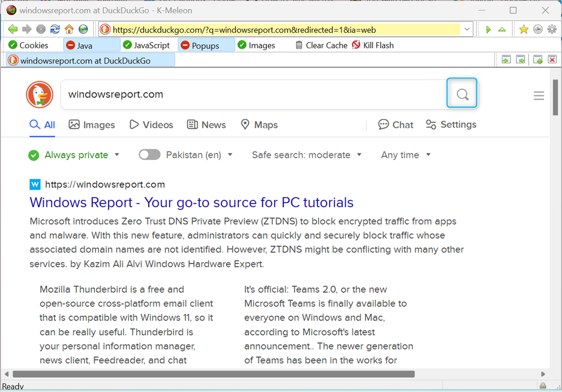Open the Any time filter dropdown
The width and height of the screenshot is (562, 392).
[406, 155]
